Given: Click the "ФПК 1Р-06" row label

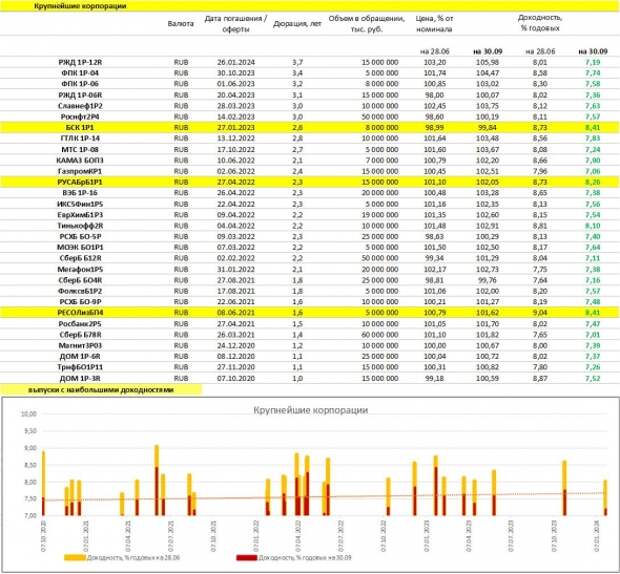Looking at the screenshot, I should coord(80,84).
